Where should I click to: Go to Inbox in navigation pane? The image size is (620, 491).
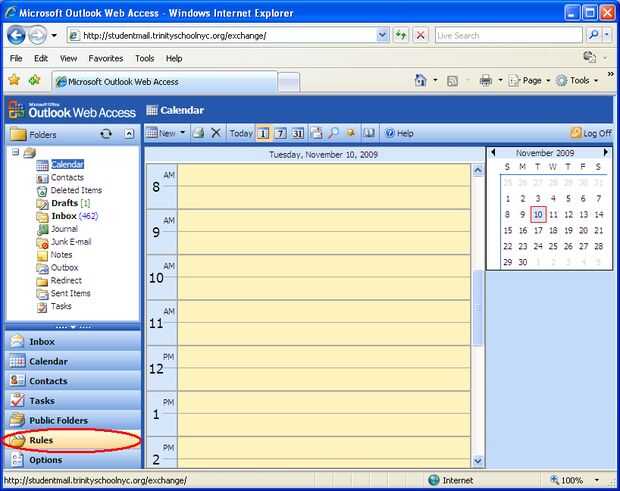click(x=73, y=342)
